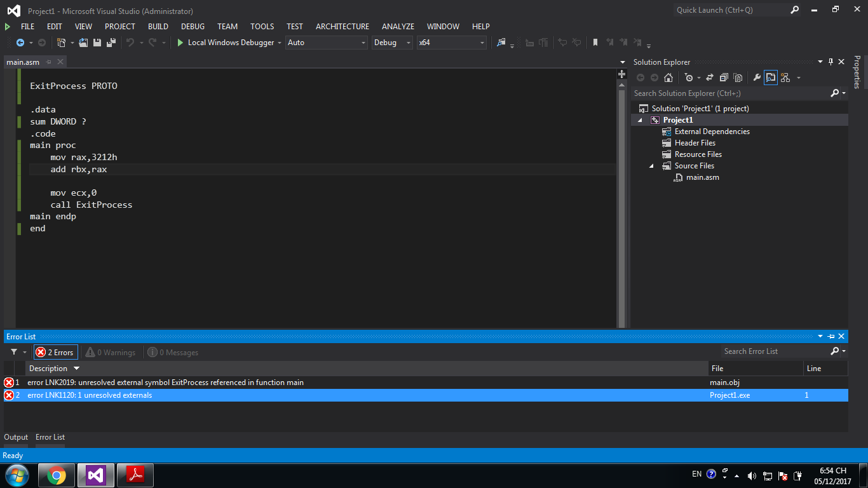The height and width of the screenshot is (488, 868).
Task: Toggle the 2 Errors filter
Action: click(55, 353)
